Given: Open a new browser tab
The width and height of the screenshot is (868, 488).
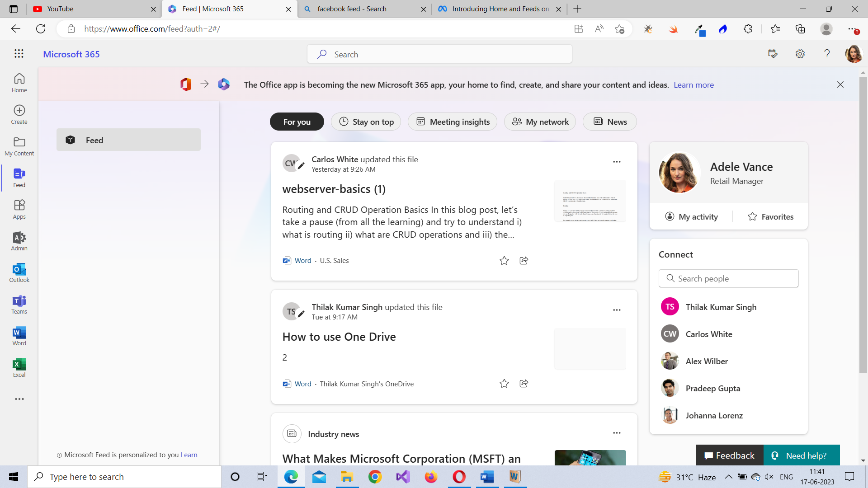Looking at the screenshot, I should [577, 9].
